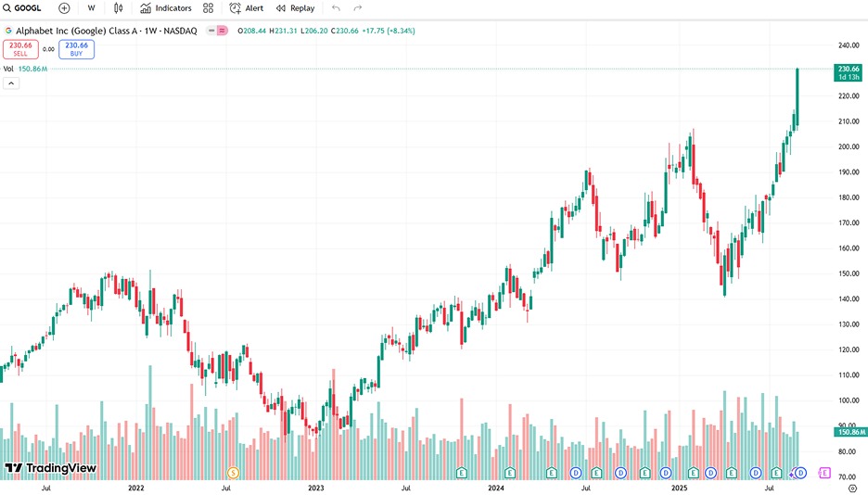Click the 2023 time axis label

coord(316,488)
